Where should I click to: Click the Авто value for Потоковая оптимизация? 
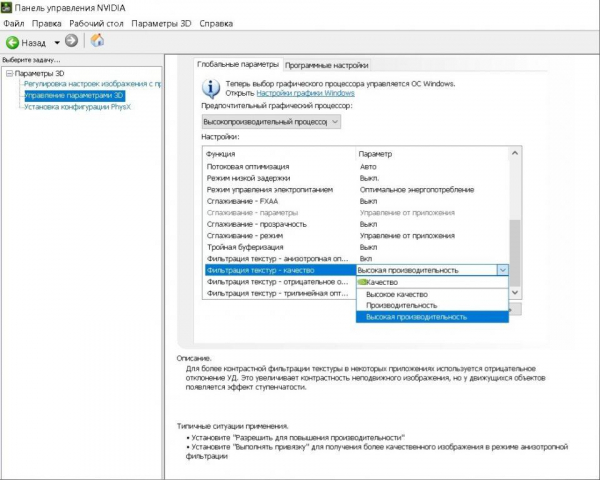click(368, 167)
